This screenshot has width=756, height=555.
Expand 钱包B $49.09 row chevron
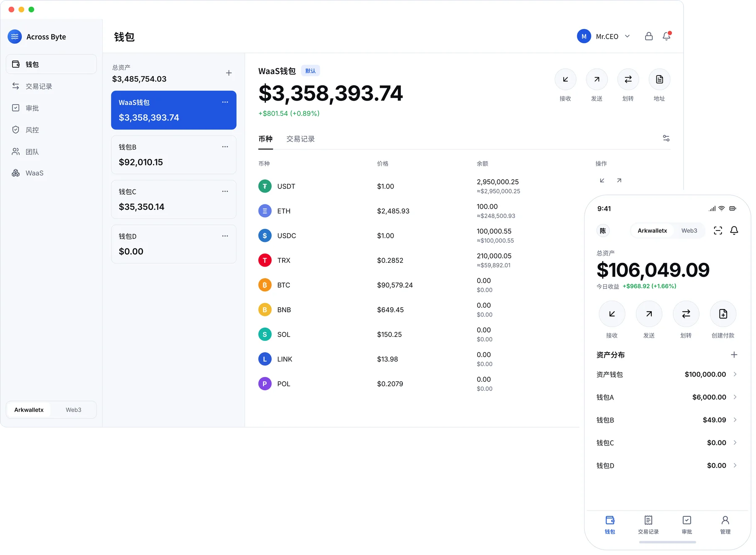point(735,420)
